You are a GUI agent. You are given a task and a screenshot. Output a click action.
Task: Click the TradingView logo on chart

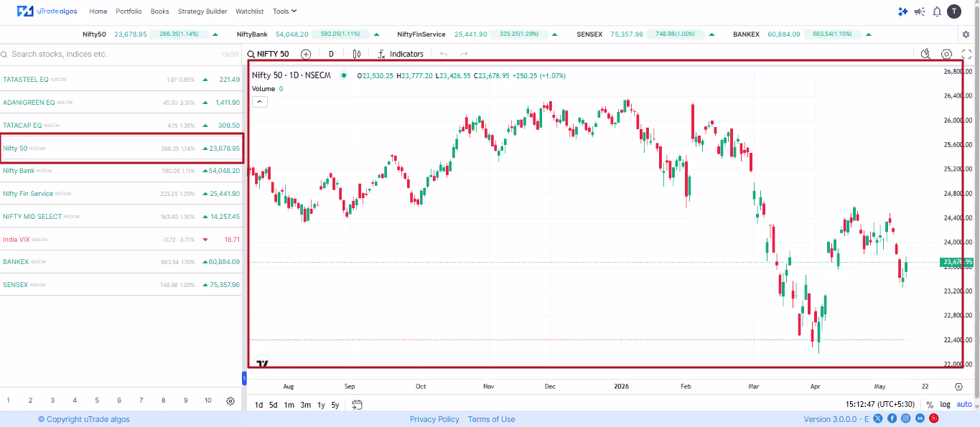[263, 363]
